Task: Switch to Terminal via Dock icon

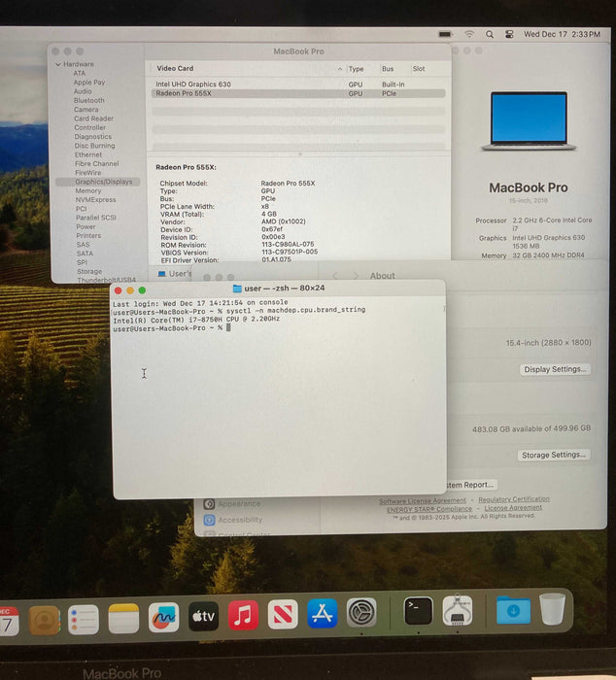Action: (x=418, y=611)
